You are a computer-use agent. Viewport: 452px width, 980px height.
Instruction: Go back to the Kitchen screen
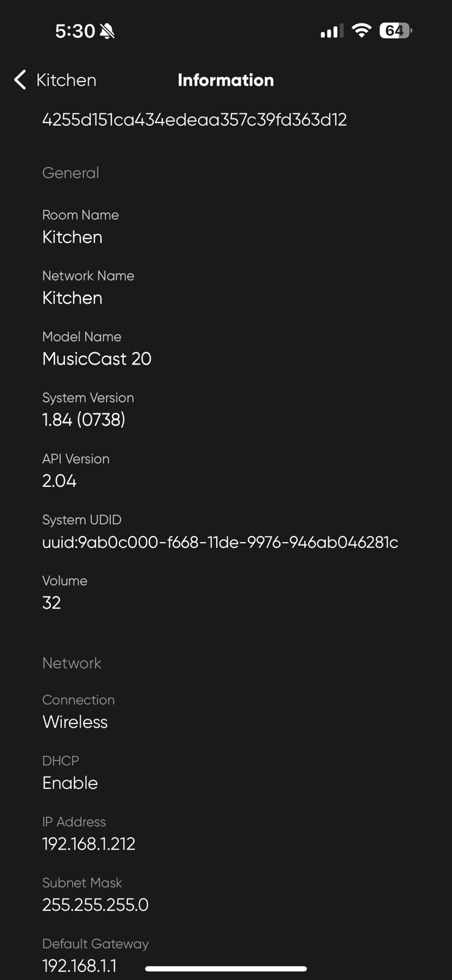click(55, 80)
